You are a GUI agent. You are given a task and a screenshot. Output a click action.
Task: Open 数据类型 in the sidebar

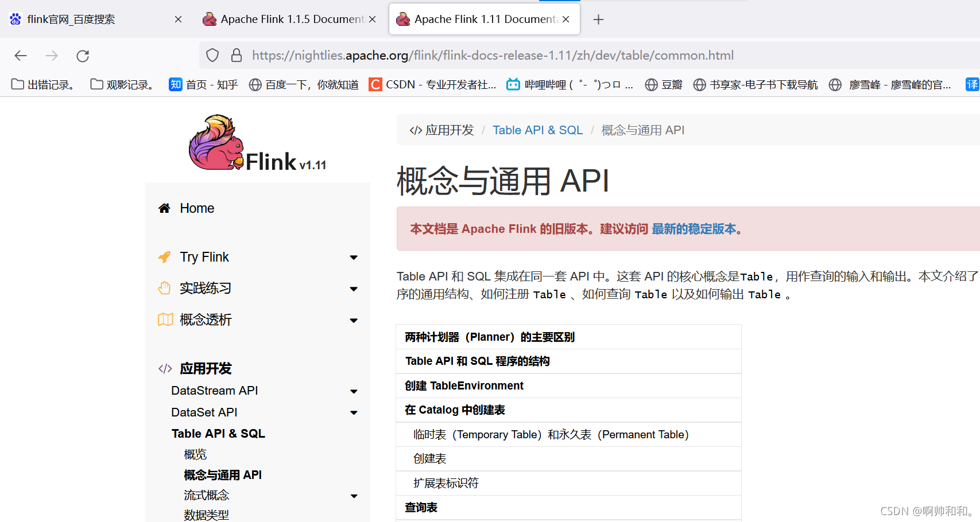[x=206, y=515]
